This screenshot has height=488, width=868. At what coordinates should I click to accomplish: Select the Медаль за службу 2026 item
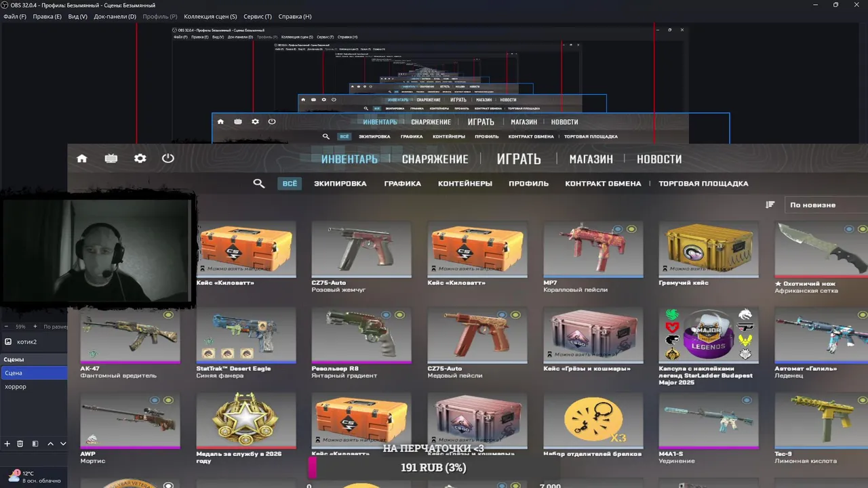246,428
